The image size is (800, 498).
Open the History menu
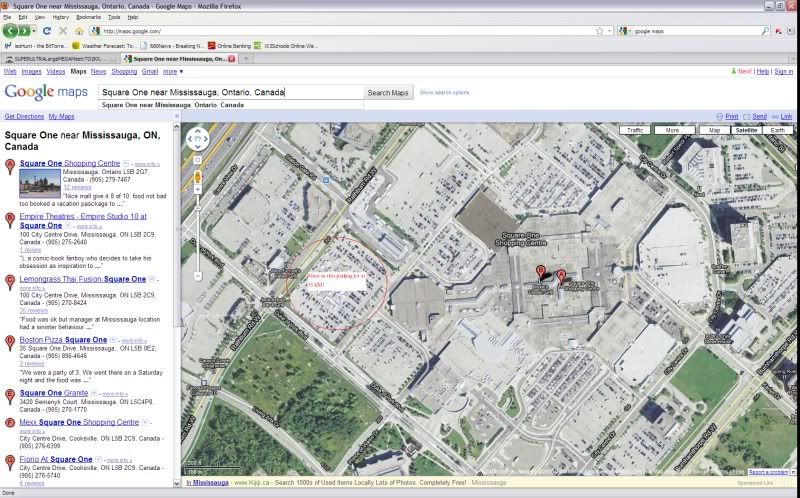(x=61, y=17)
